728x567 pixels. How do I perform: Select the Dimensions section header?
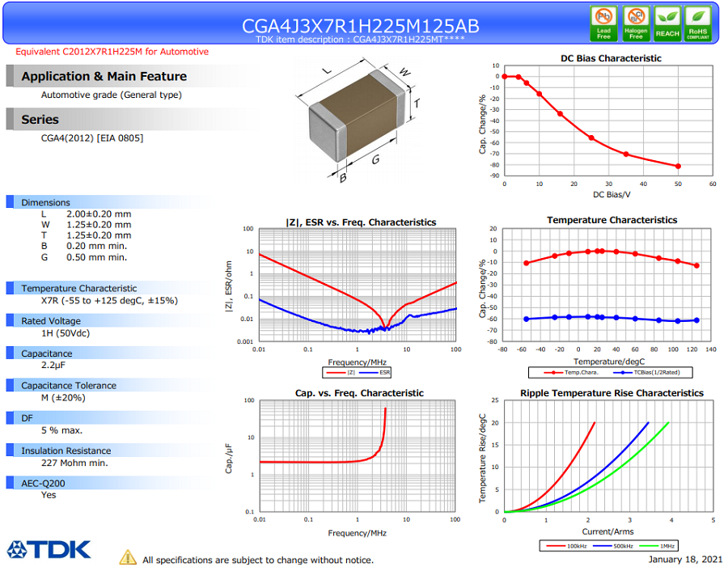click(45, 202)
